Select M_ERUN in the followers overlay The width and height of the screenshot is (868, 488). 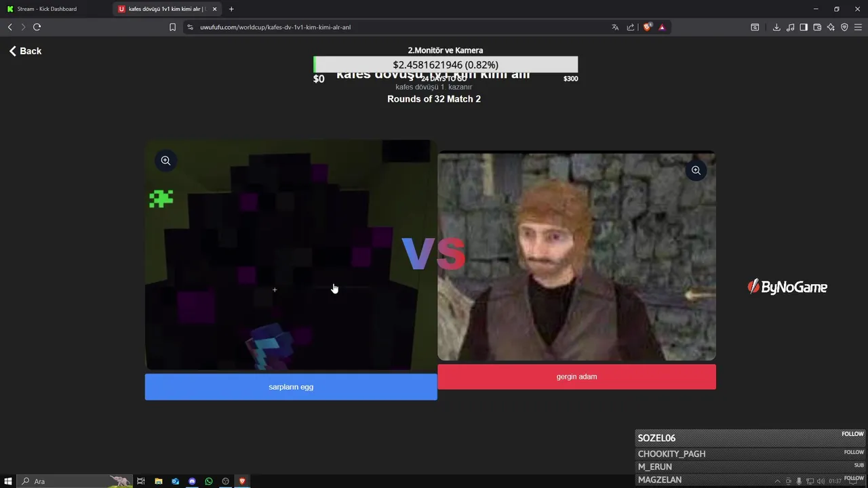point(751,466)
